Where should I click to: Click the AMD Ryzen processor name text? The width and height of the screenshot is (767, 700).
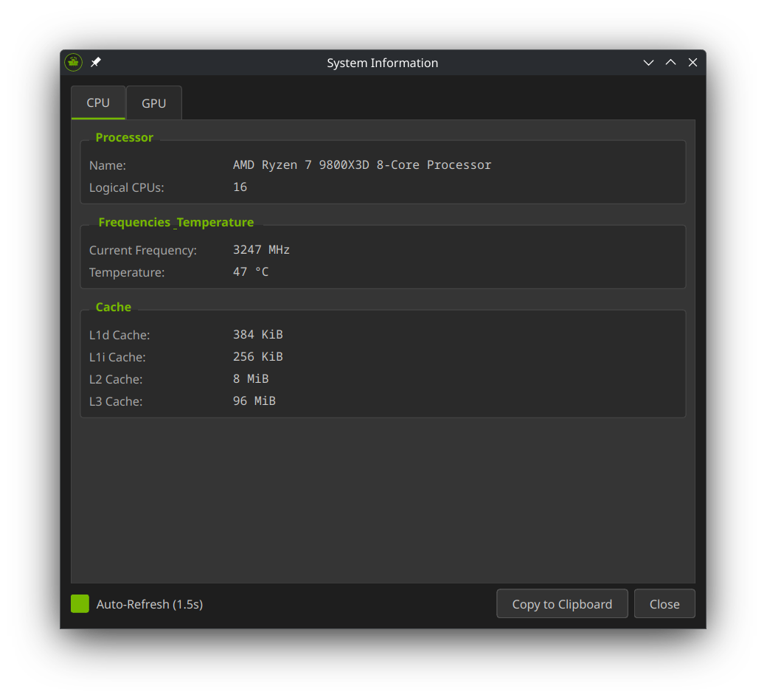click(361, 165)
